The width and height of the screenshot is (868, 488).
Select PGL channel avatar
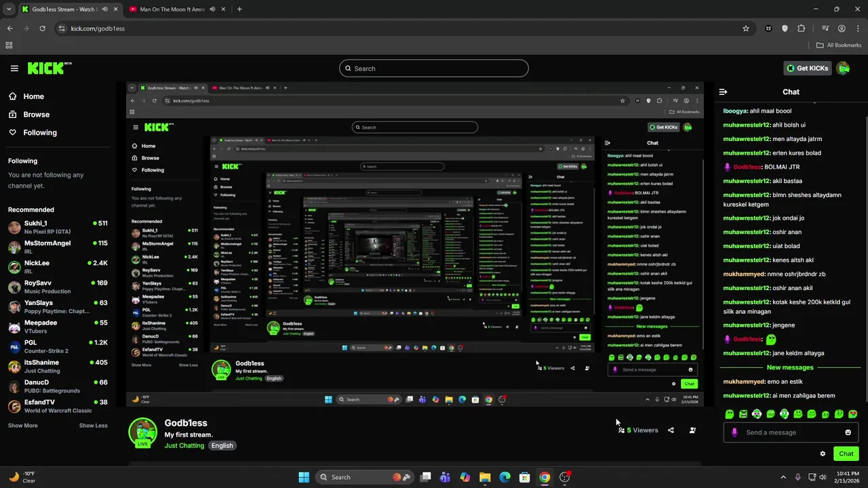point(14,346)
